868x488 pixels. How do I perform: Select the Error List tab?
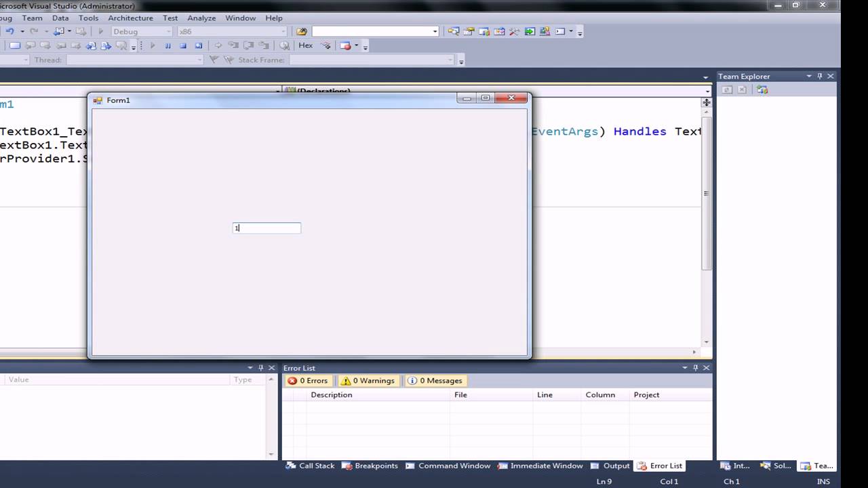[659, 466]
